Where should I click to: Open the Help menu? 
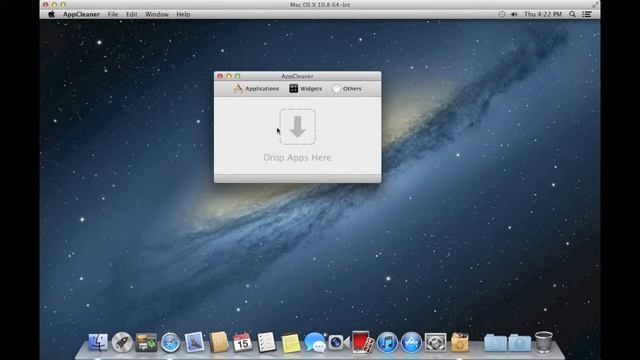183,14
